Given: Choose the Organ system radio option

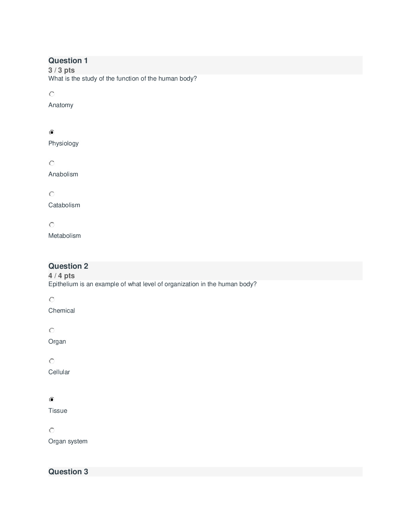Looking at the screenshot, I should tap(52, 430).
